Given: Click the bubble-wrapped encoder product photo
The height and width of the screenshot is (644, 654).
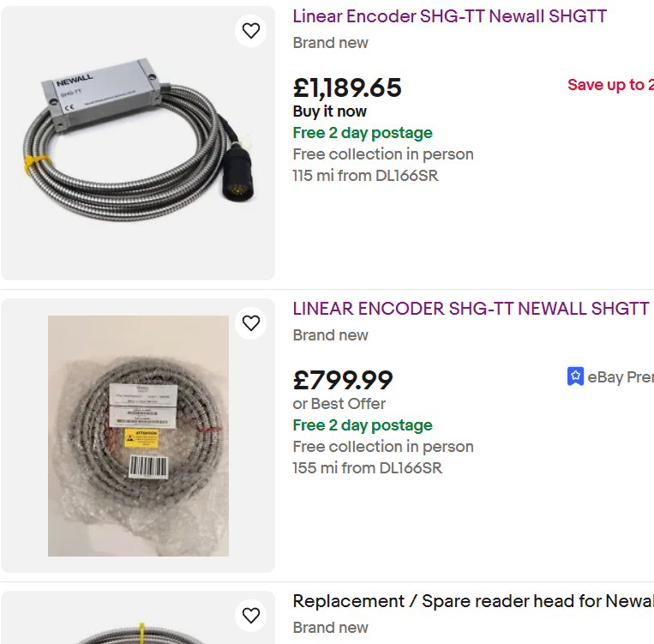Looking at the screenshot, I should click(138, 436).
